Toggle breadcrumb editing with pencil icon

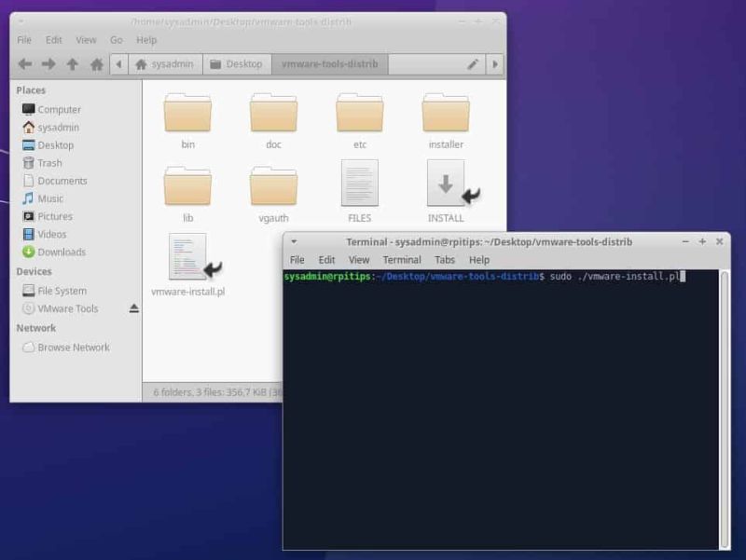click(x=473, y=64)
